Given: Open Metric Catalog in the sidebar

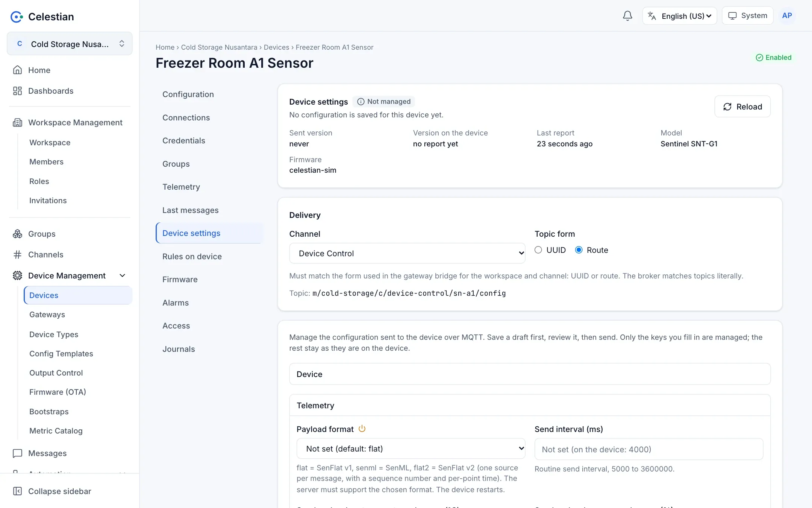Looking at the screenshot, I should (x=56, y=431).
